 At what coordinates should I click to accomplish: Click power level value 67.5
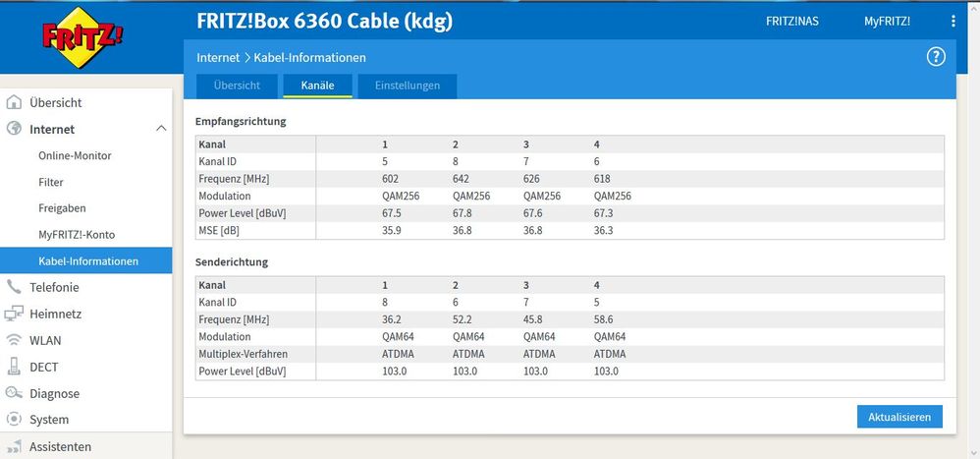pyautogui.click(x=391, y=213)
